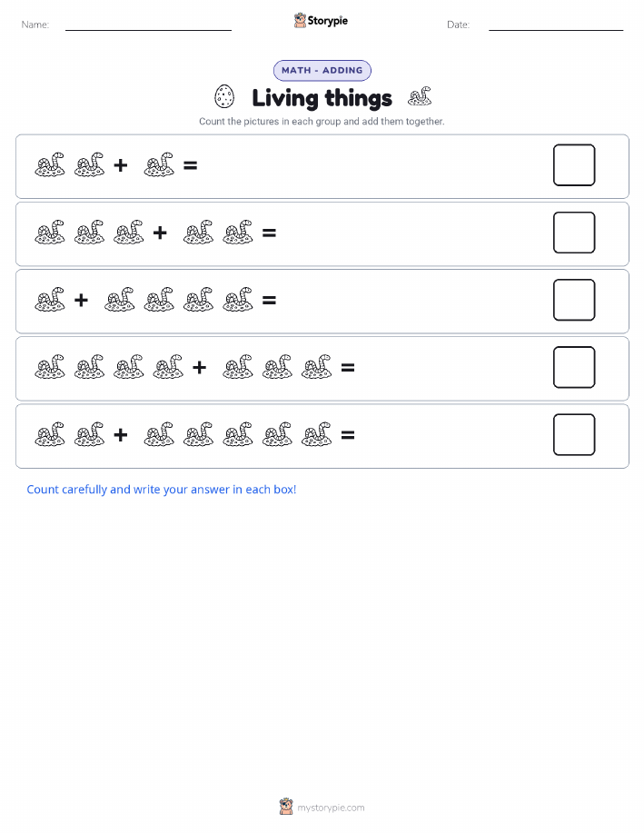Viewport: 644px width, 833px height.
Task: Click the plus sign in the second row
Action: (160, 233)
